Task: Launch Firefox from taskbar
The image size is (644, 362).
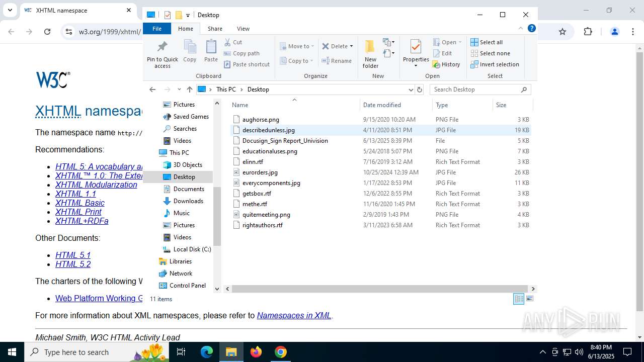Action: [x=256, y=352]
